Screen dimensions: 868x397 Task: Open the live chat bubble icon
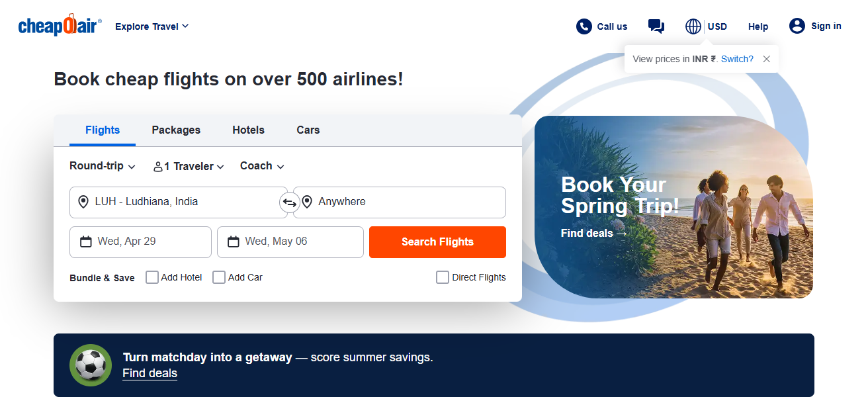click(656, 26)
